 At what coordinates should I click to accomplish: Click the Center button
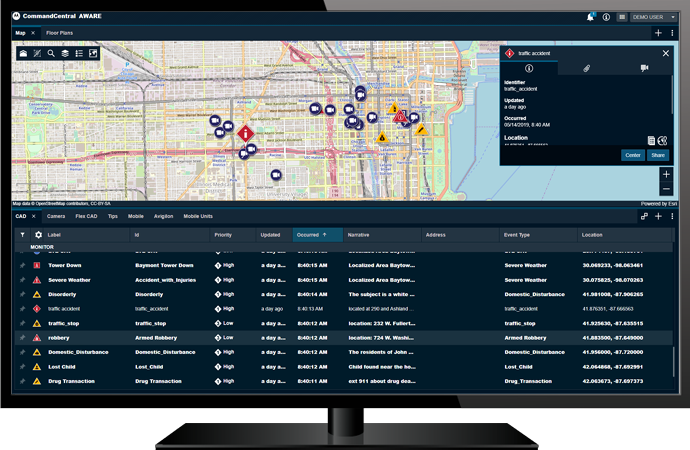point(632,155)
